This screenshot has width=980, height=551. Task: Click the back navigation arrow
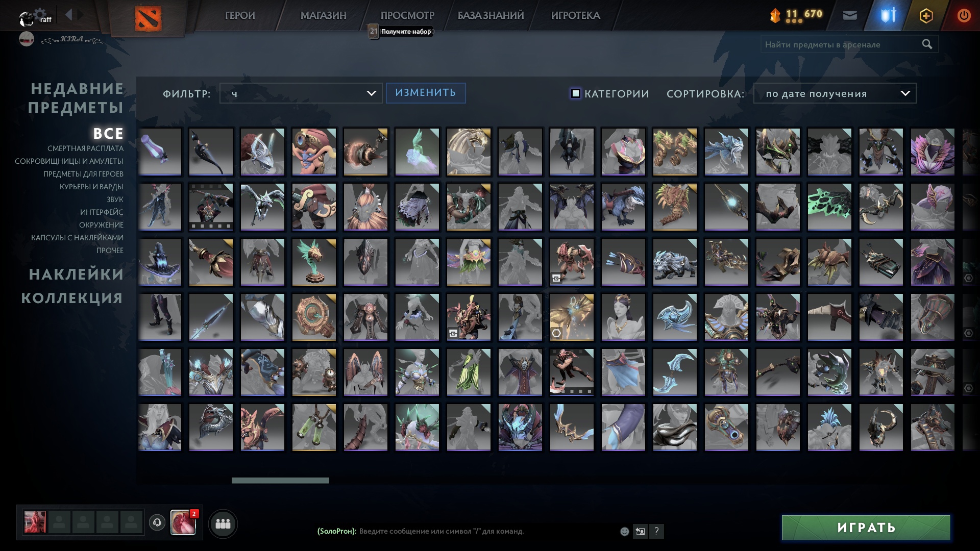[x=69, y=14]
